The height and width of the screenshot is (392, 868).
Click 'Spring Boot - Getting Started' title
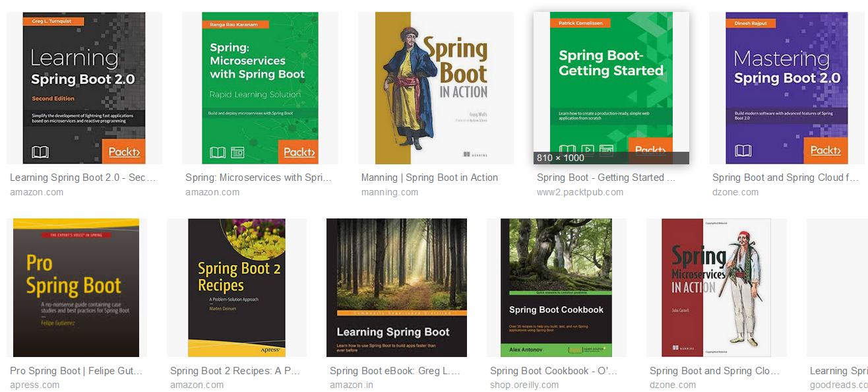[605, 178]
